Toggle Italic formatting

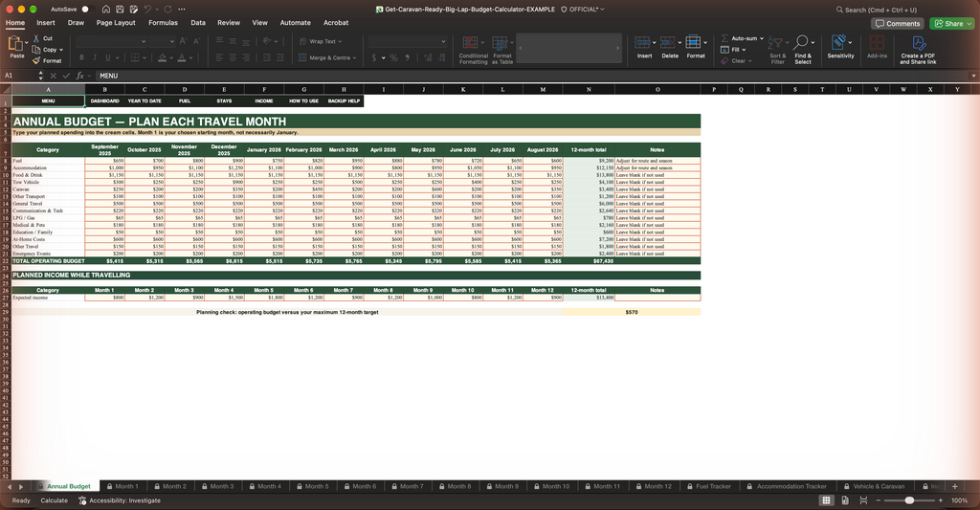[x=95, y=57]
